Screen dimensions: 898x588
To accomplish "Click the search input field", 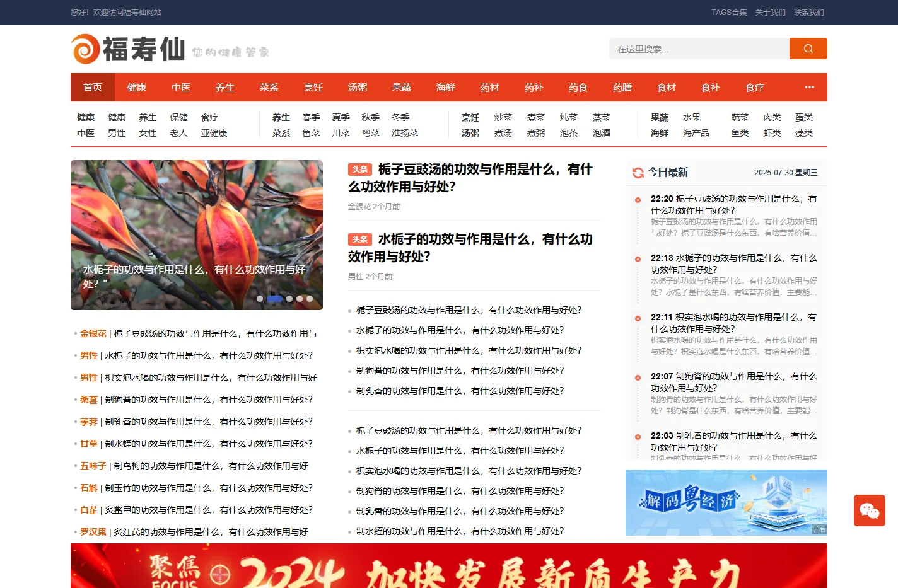I will coord(699,49).
